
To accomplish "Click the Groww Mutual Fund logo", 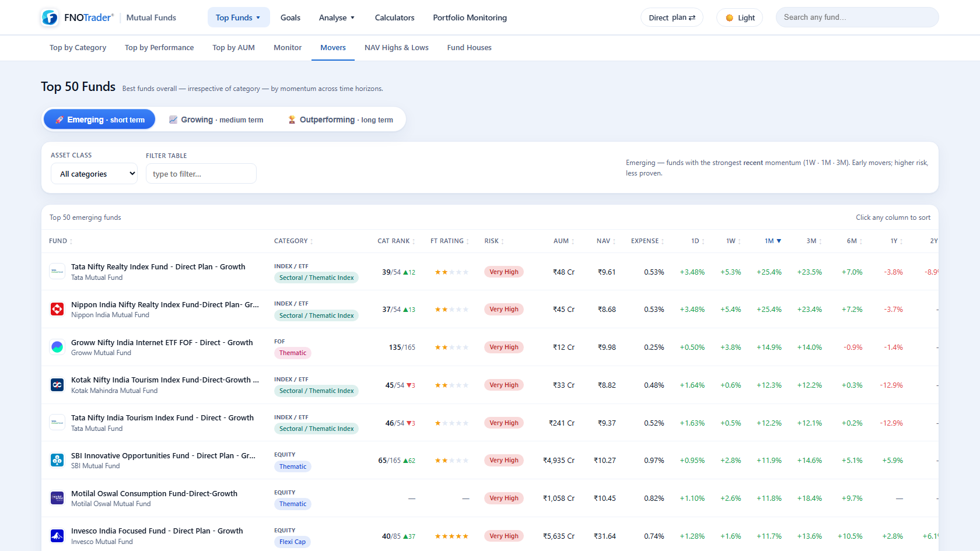I will pyautogui.click(x=57, y=347).
